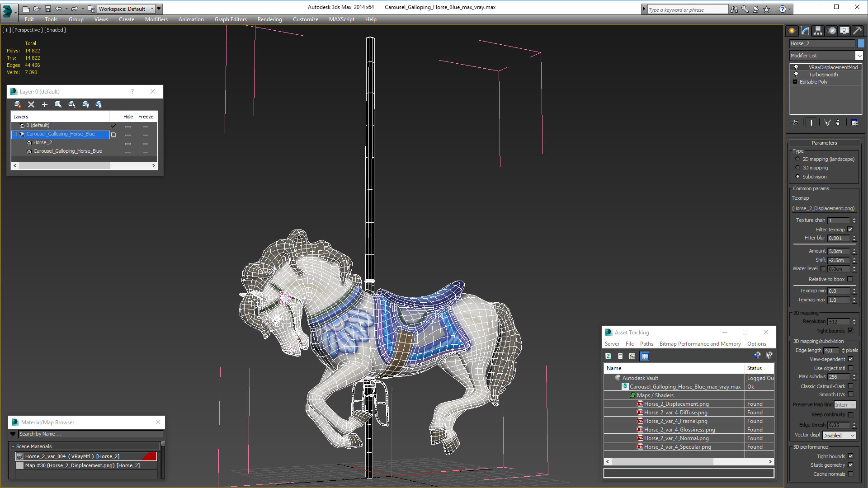The image size is (868, 488).
Task: Open the Graph Editors menu
Action: [x=231, y=19]
